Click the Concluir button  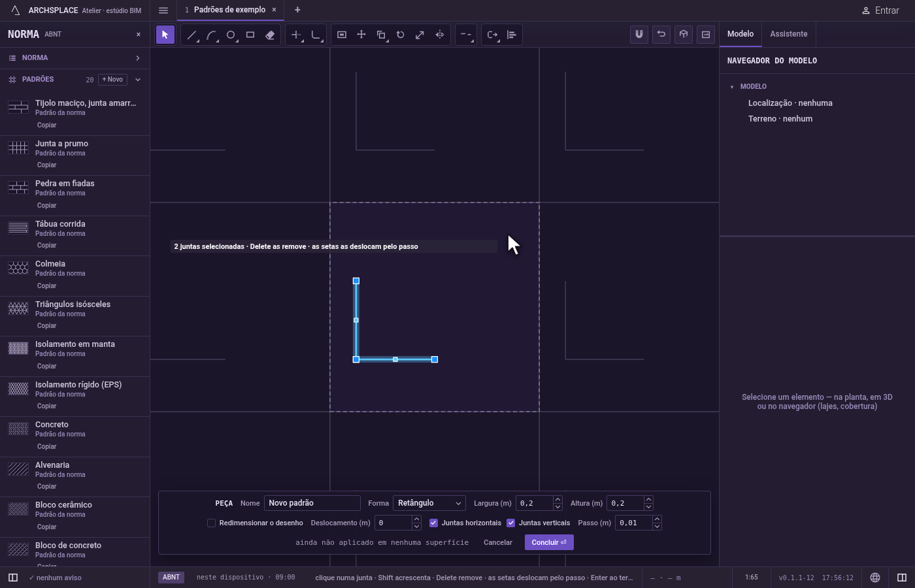pos(549,542)
